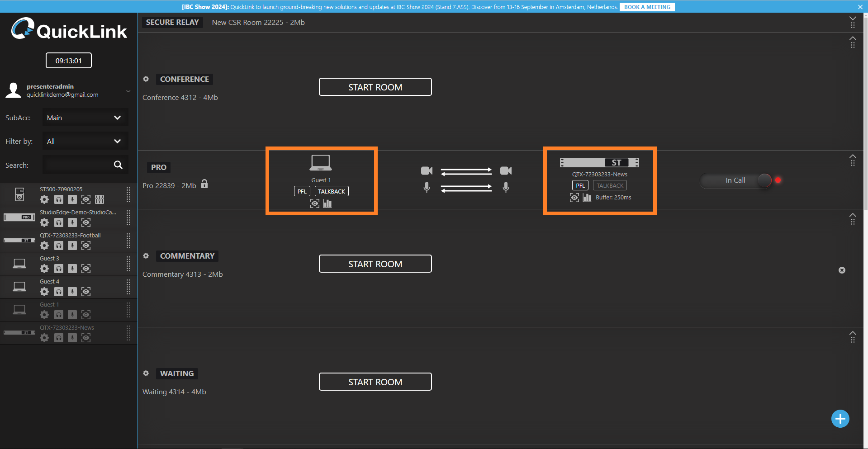Open the SubAcc Main dropdown
Viewport: 868px width, 449px height.
click(85, 118)
